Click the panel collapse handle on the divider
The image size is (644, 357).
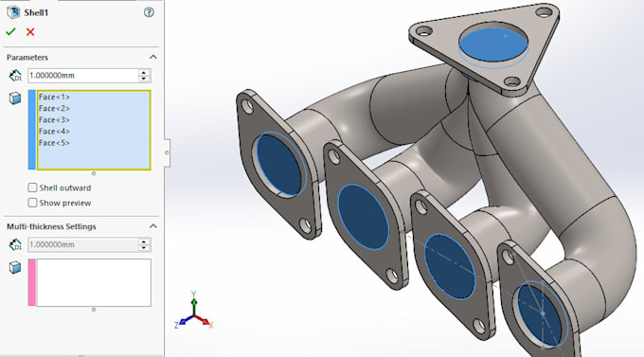click(x=167, y=152)
